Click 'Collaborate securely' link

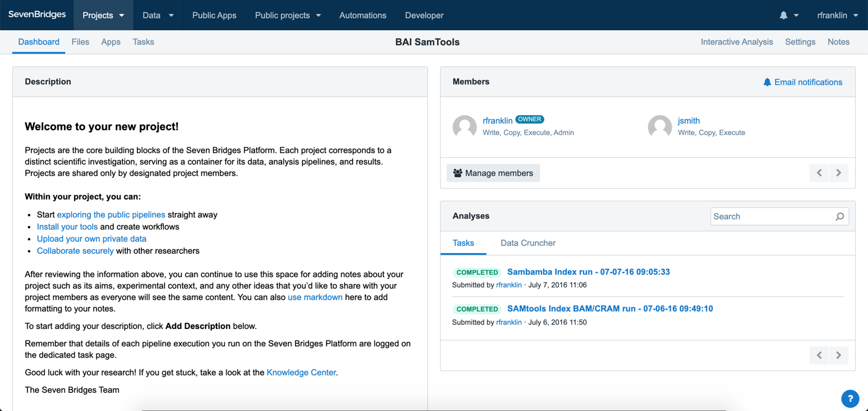point(75,251)
